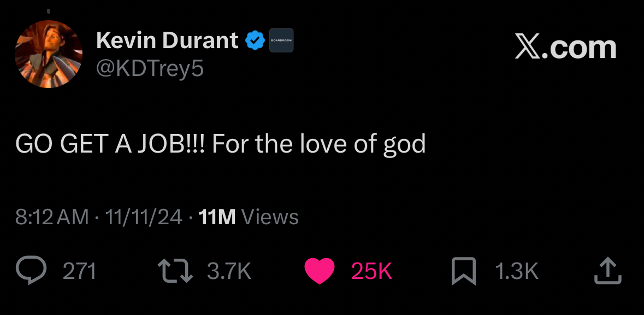Click the 11M Views counter
Screen dimensions: 644x315
249,217
